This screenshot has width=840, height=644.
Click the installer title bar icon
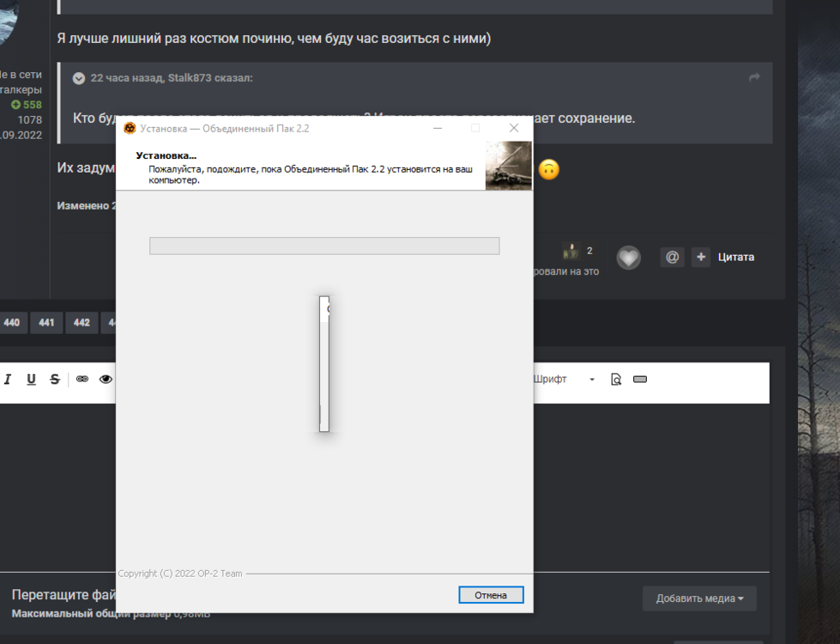[x=130, y=128]
